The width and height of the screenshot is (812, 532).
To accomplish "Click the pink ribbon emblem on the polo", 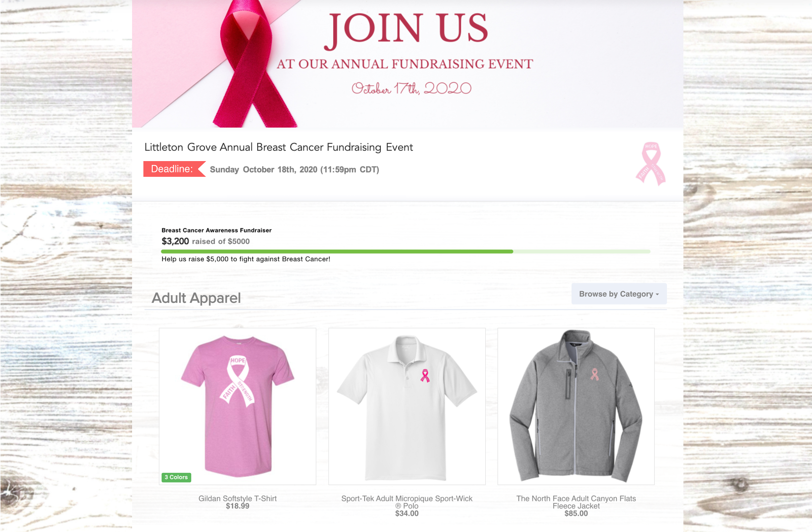I will point(425,376).
